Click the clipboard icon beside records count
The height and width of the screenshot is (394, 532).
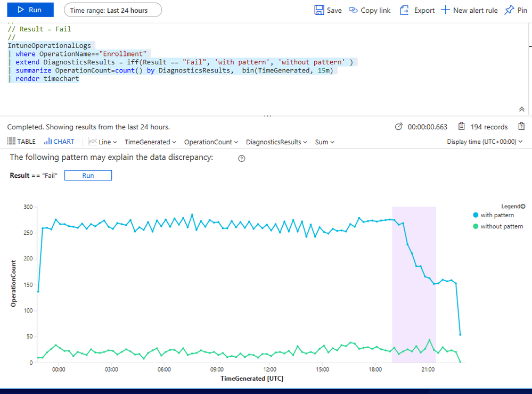click(521, 127)
